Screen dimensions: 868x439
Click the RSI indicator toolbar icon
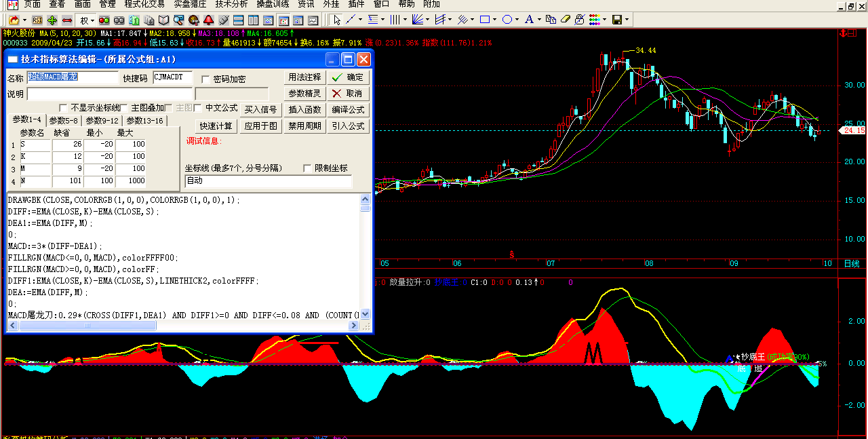[x=37, y=20]
